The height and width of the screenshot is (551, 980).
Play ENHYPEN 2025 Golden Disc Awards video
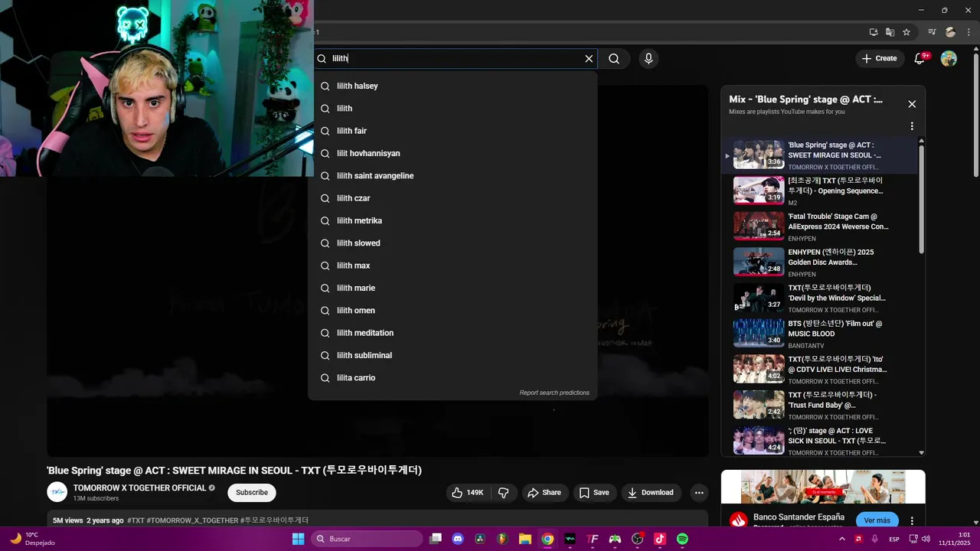pos(819,262)
